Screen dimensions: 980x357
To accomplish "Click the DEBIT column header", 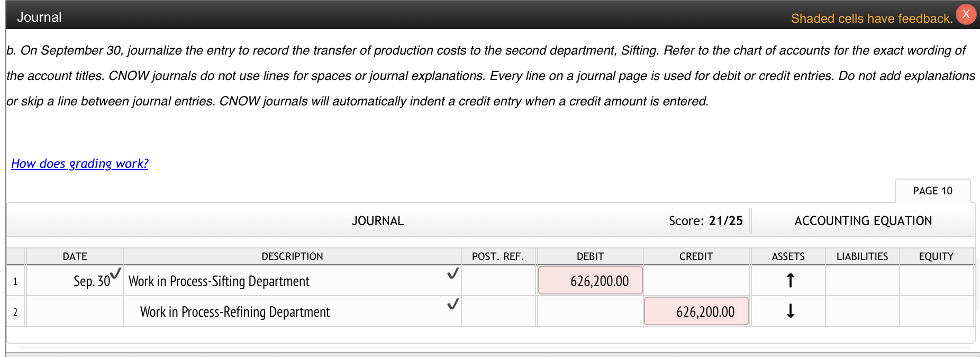I will coord(591,256).
